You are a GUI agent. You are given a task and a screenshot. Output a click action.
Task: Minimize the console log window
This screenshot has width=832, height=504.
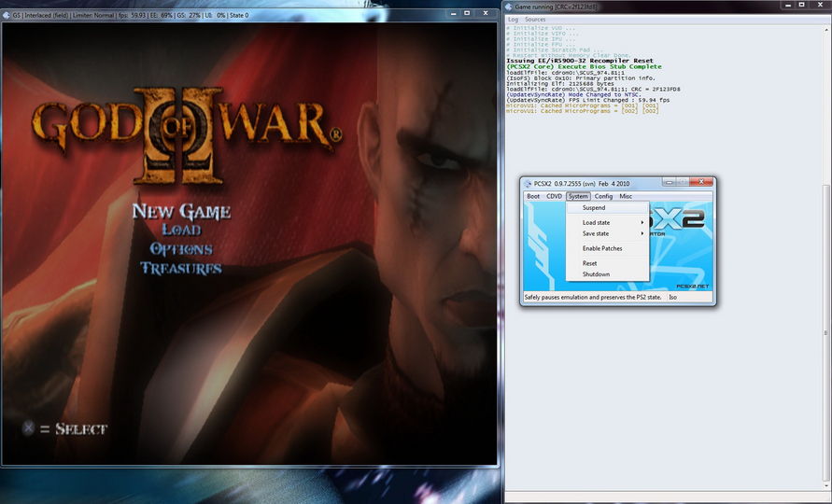pos(788,5)
